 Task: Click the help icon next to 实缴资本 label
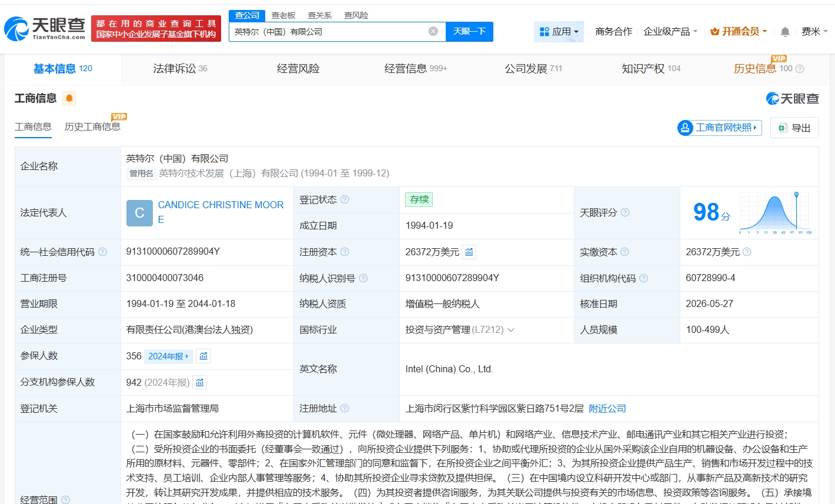tap(625, 252)
